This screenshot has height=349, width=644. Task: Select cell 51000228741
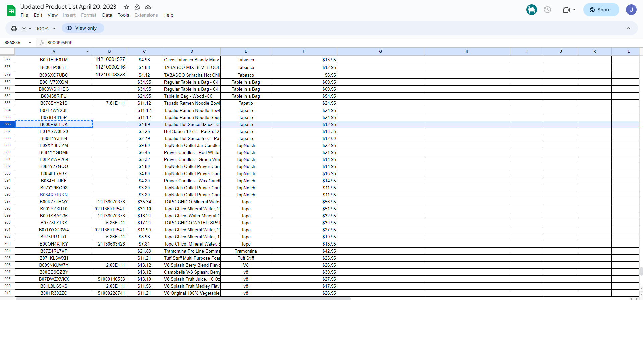(x=109, y=293)
